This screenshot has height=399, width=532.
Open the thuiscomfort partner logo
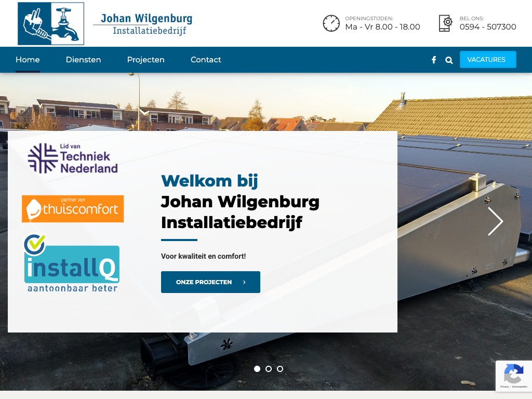pos(73,209)
